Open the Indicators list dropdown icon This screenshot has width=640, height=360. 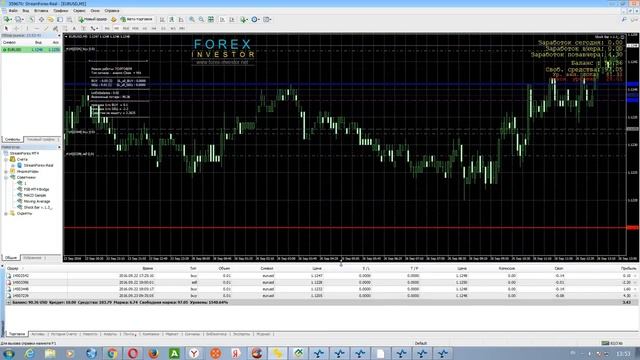pos(244,19)
